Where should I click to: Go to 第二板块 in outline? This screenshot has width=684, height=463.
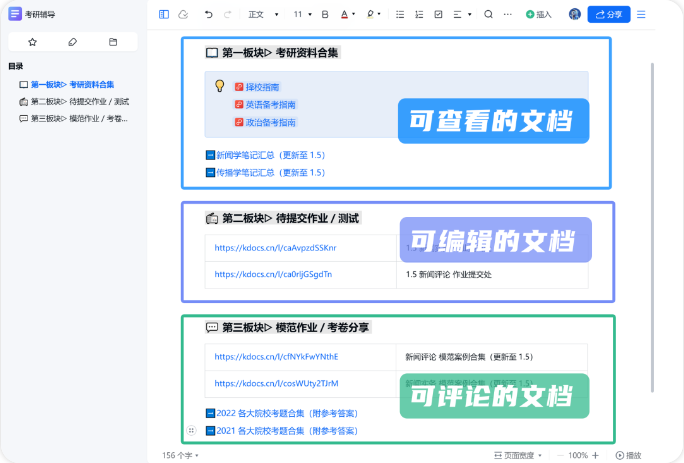(79, 101)
